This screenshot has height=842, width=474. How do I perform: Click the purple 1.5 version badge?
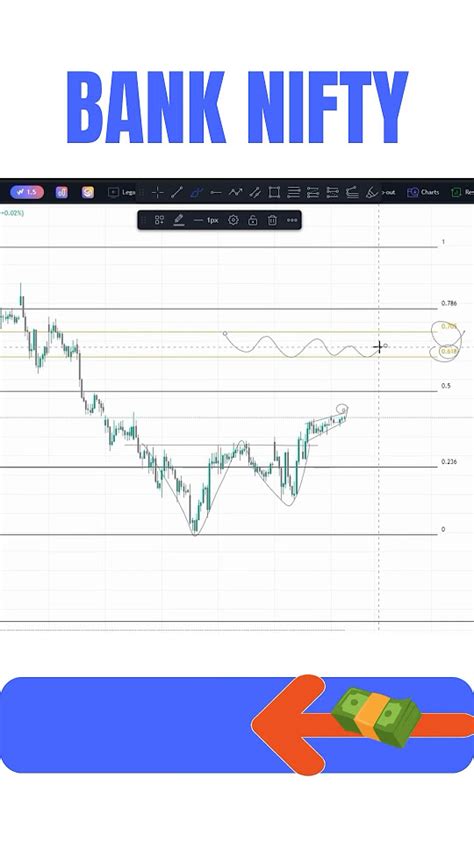pos(27,192)
